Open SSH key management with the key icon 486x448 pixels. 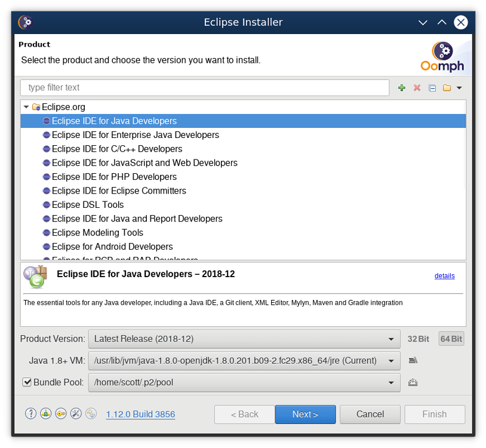click(60, 413)
